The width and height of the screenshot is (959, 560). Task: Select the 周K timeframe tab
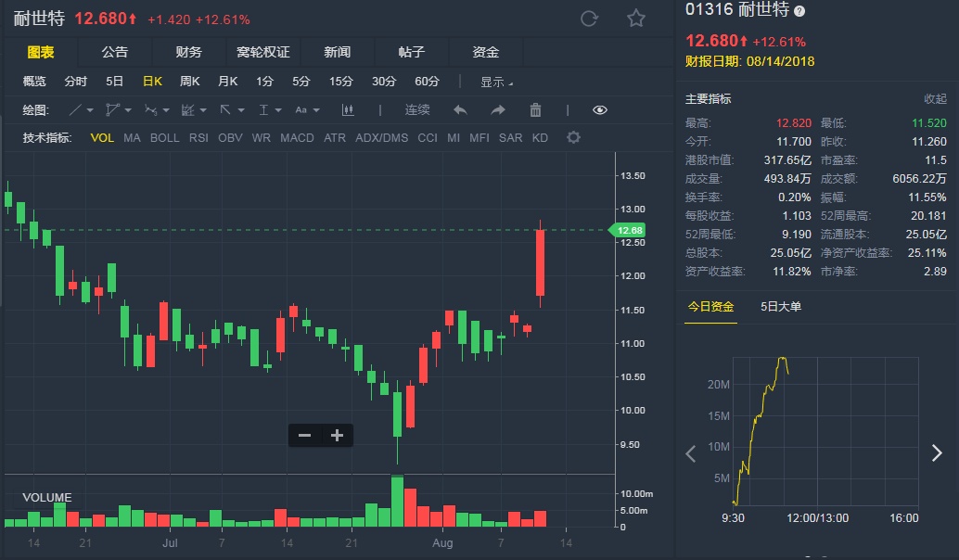(x=190, y=82)
